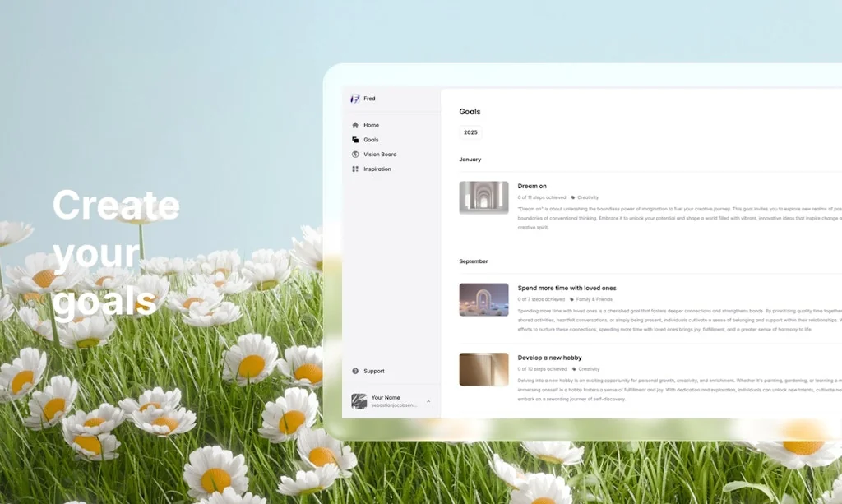Open Develop a new hobby goal
Screen dimensions: 842x504
coord(549,358)
